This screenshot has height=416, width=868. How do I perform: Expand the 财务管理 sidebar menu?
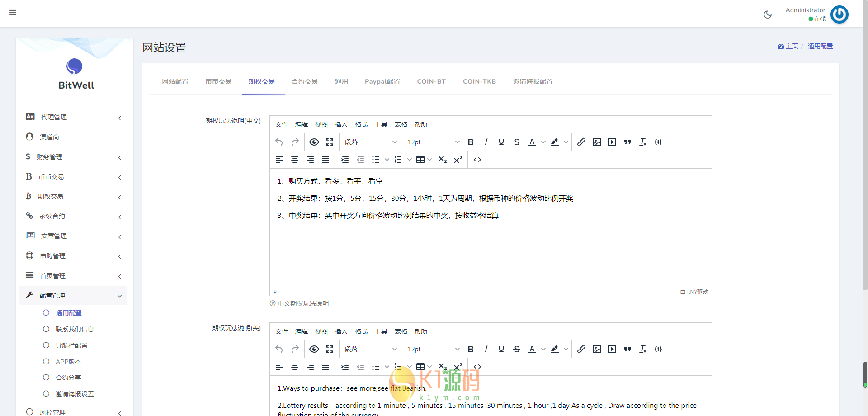tap(73, 157)
